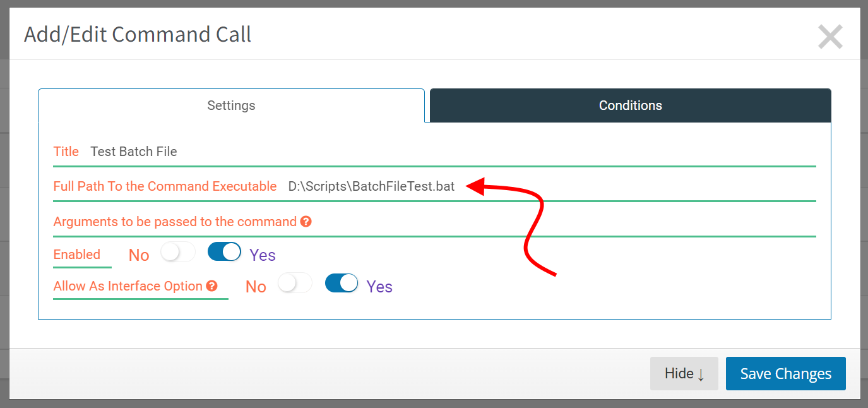The image size is (868, 408).
Task: Click the help icon next to Allow As Interface Option
Action: [211, 286]
